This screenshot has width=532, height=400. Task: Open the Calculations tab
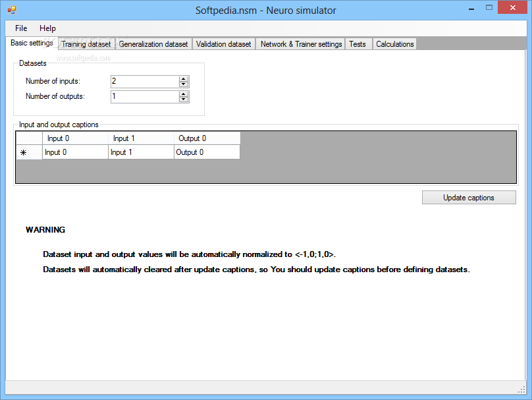pyautogui.click(x=394, y=44)
